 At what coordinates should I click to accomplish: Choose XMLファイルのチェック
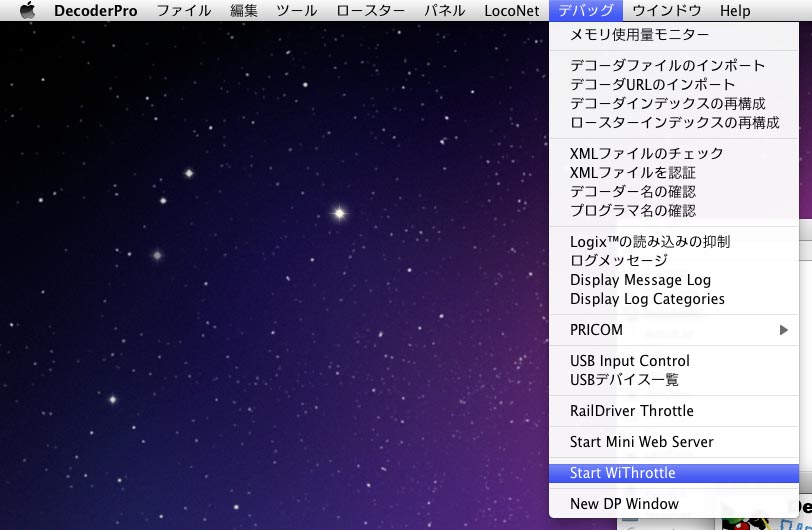point(674,153)
